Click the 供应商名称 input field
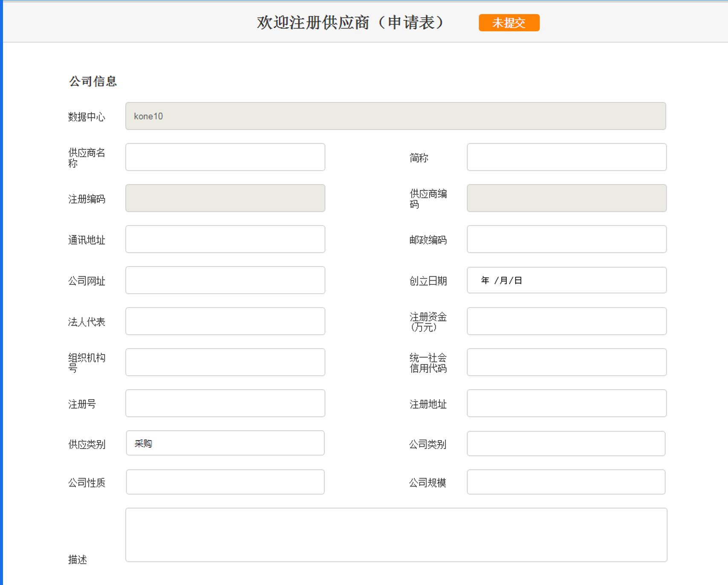This screenshot has width=728, height=585. click(x=225, y=157)
